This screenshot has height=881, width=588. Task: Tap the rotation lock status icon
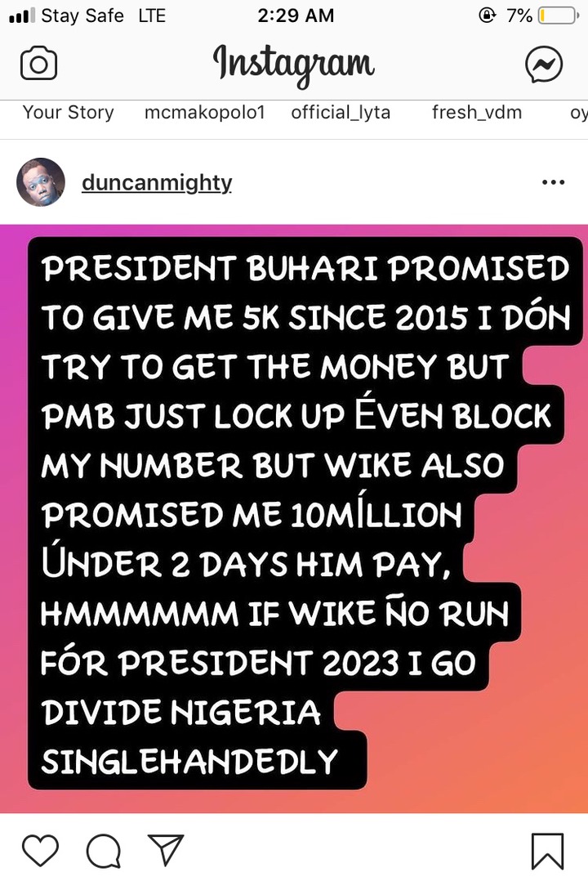488,16
